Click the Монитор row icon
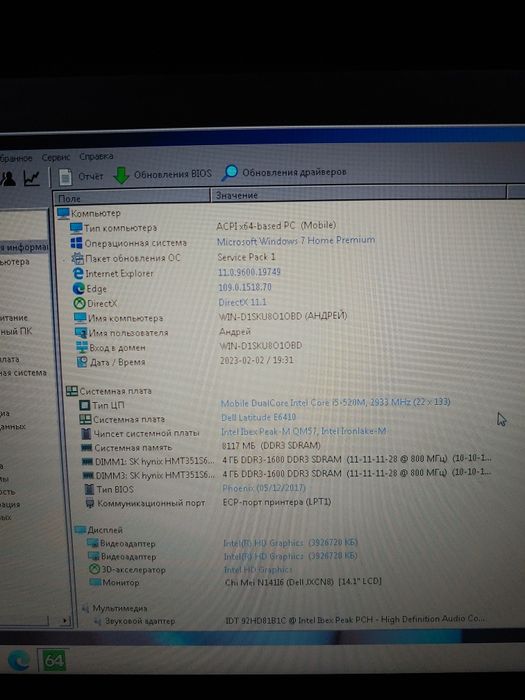The height and width of the screenshot is (700, 525). (x=95, y=582)
